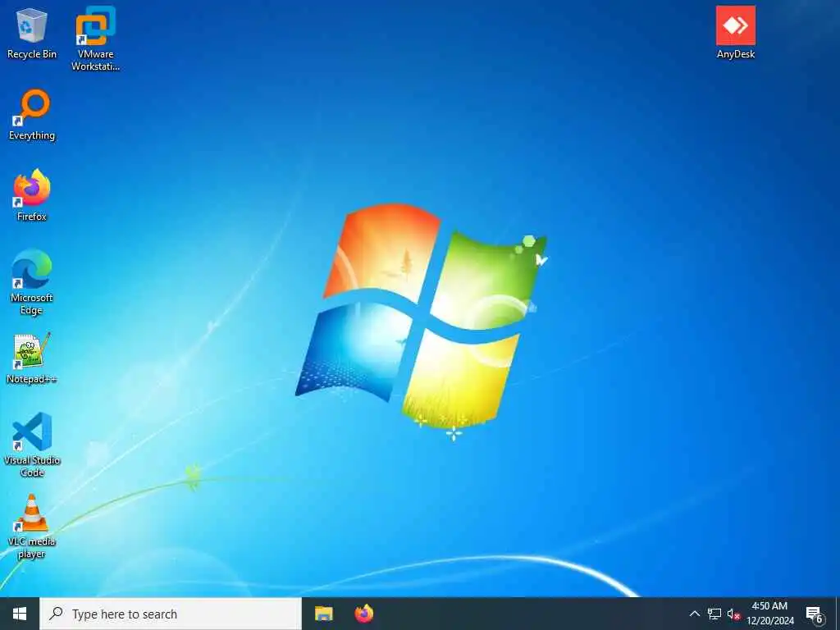The width and height of the screenshot is (840, 630).
Task: Open File Explorer from the taskbar
Action: pyautogui.click(x=323, y=614)
